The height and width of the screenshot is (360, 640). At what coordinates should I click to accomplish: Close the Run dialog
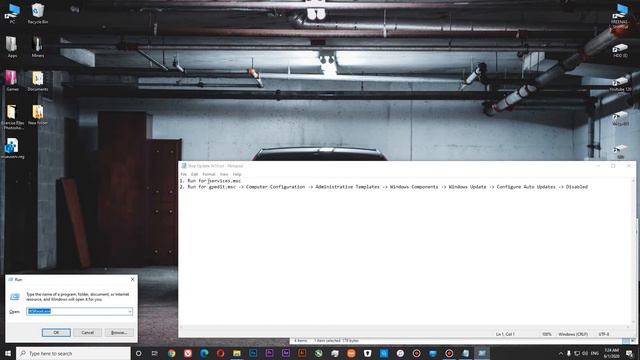tap(132, 280)
